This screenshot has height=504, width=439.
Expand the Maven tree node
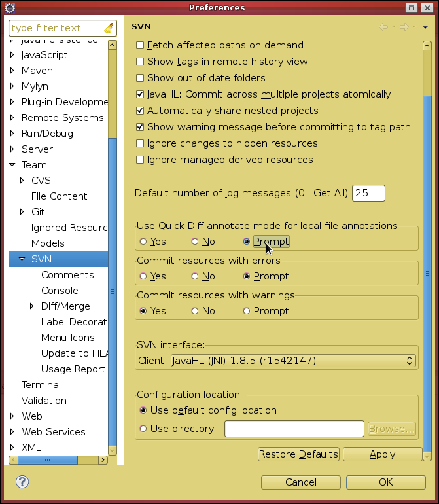pos(12,71)
